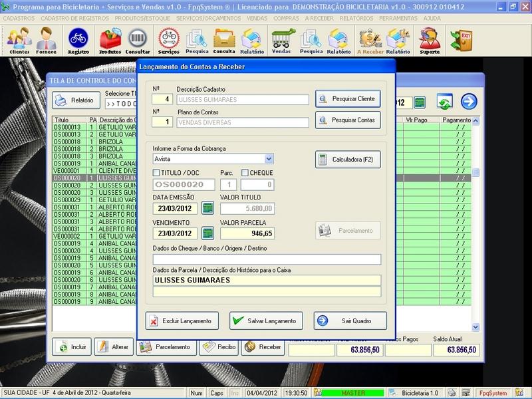Enable the TITULO / DOC checkbox
Screen dimensions: 532x399
(157, 173)
